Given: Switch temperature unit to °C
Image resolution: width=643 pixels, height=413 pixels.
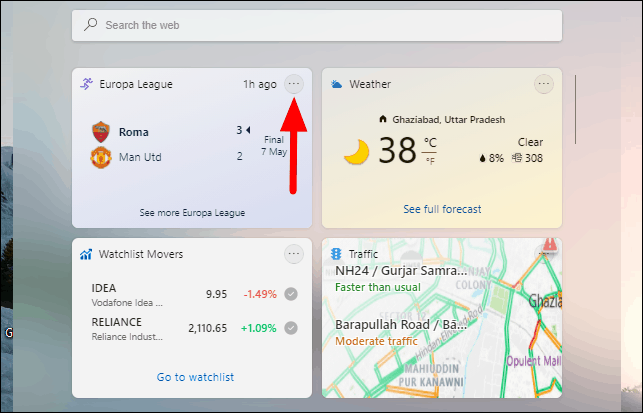Looking at the screenshot, I should [430, 143].
